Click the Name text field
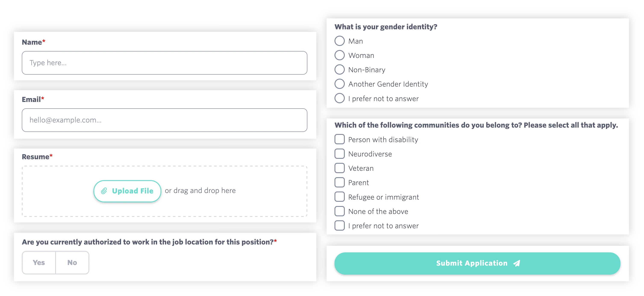This screenshot has width=644, height=296. pos(165,62)
